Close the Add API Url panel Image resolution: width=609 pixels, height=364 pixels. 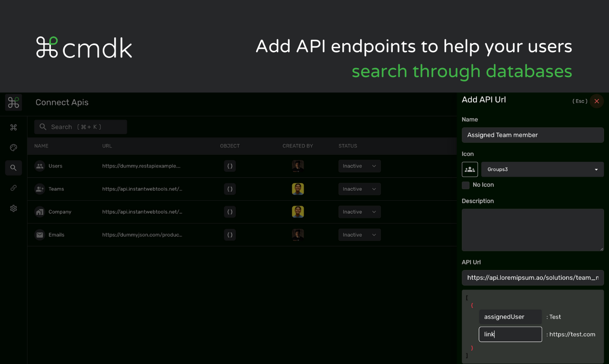coord(597,101)
